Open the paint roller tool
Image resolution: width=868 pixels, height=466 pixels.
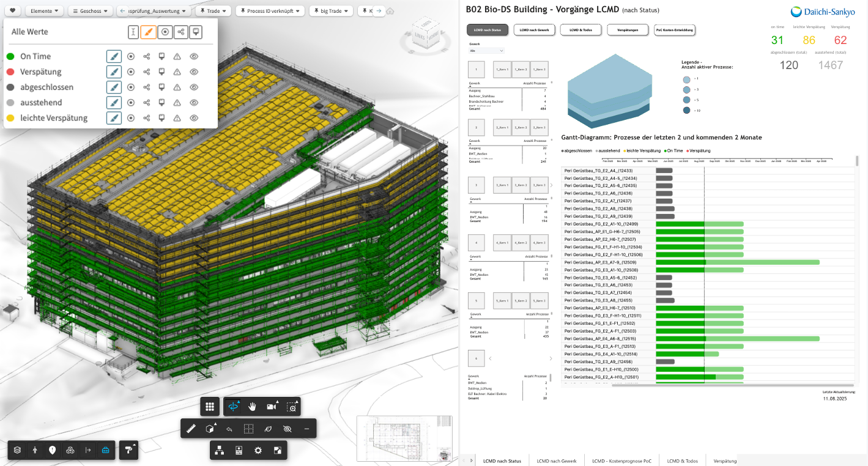point(128,450)
